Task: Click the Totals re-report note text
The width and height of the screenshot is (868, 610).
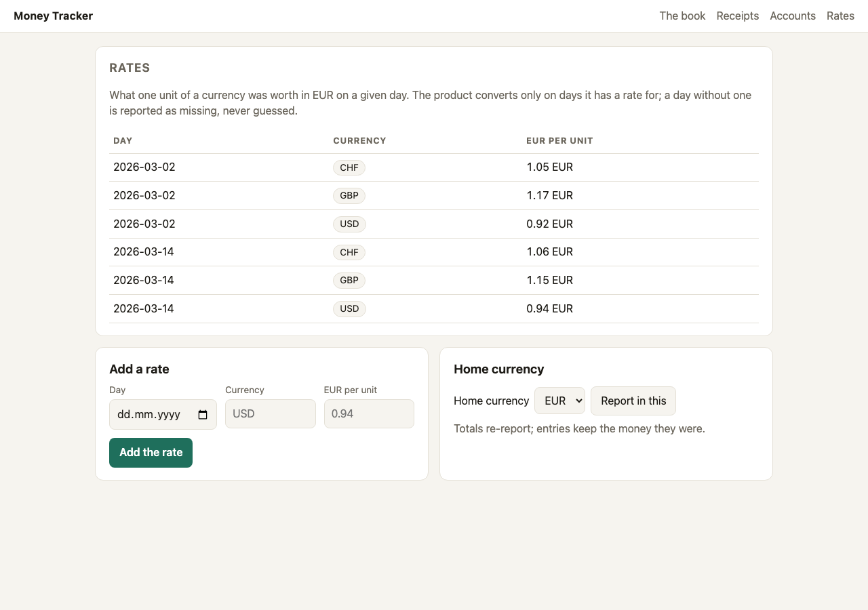Action: [x=579, y=428]
